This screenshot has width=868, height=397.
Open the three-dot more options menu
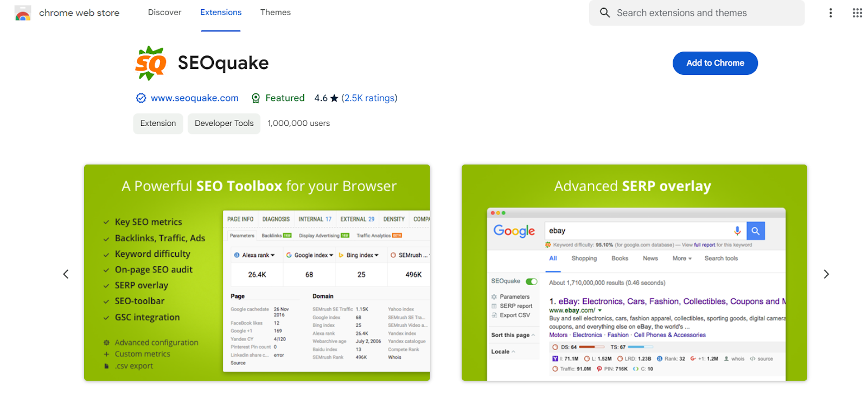(x=830, y=13)
